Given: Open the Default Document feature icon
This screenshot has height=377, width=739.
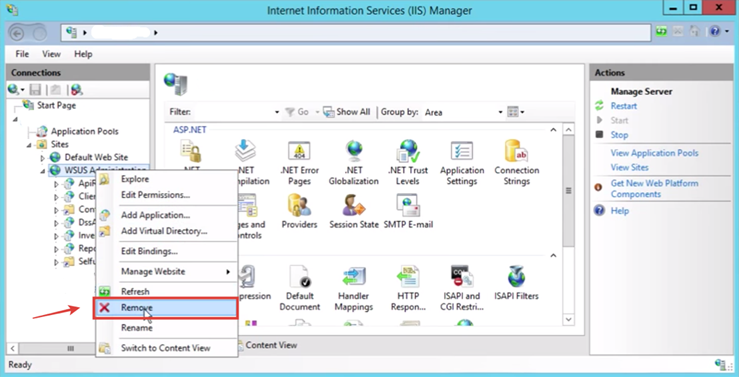Looking at the screenshot, I should [x=299, y=277].
